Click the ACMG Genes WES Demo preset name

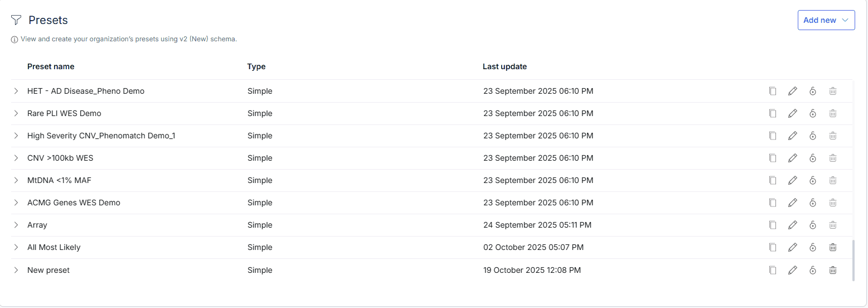[74, 203]
